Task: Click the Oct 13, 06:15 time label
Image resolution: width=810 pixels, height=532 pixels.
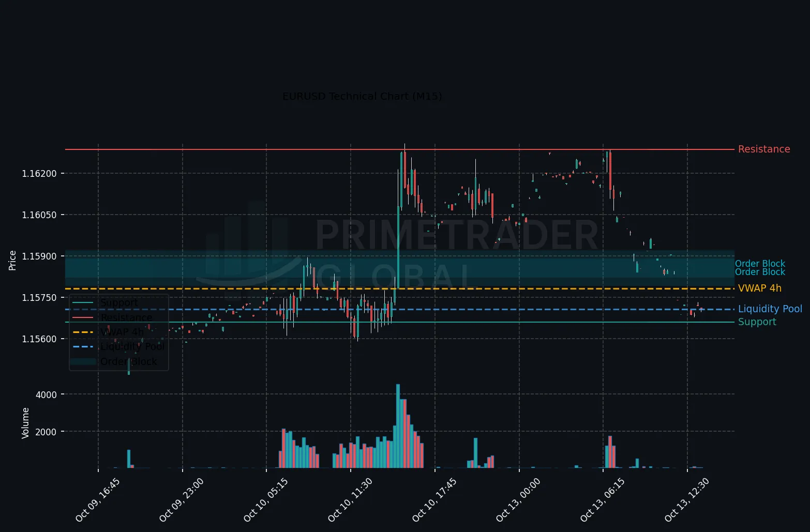Action: click(x=603, y=500)
